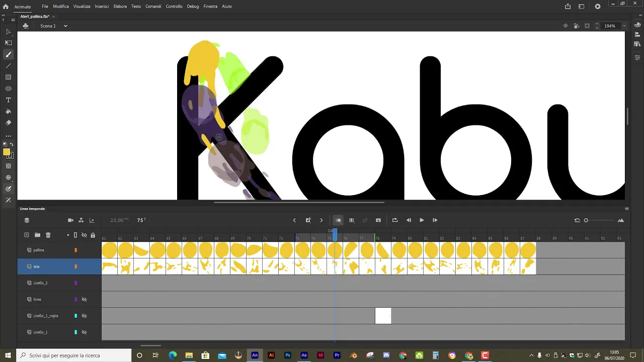Insert keyframe button in timeline

tap(308, 220)
